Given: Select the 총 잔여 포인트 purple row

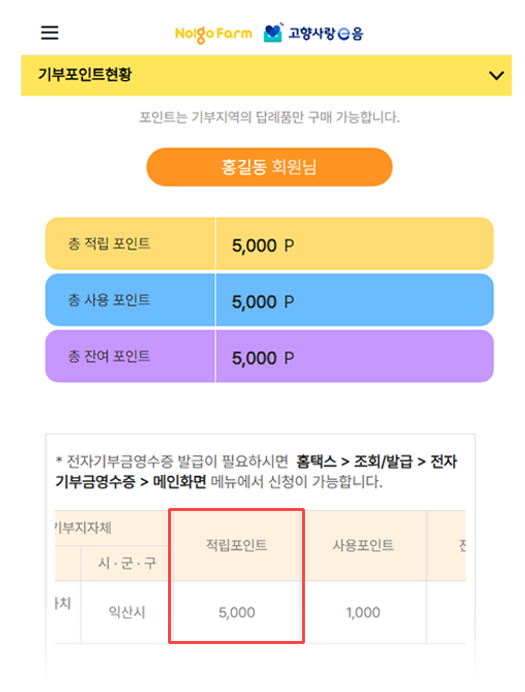Looking at the screenshot, I should [269, 356].
